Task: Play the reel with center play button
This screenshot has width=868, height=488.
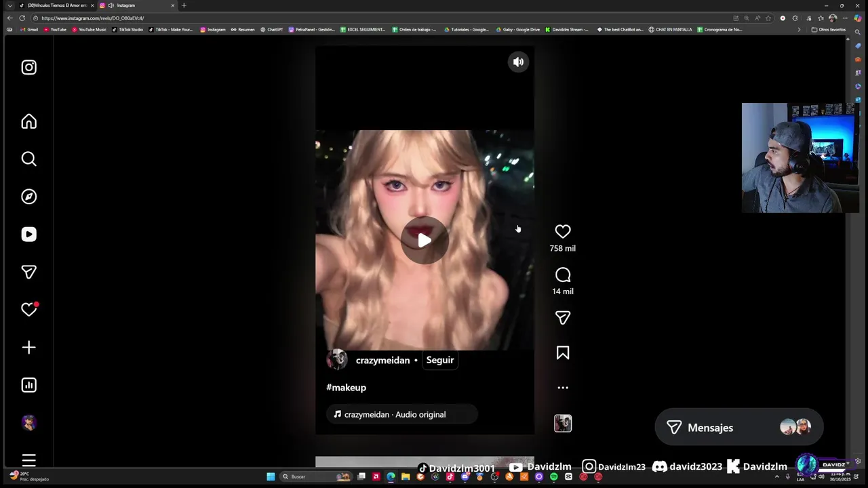Action: tap(424, 240)
